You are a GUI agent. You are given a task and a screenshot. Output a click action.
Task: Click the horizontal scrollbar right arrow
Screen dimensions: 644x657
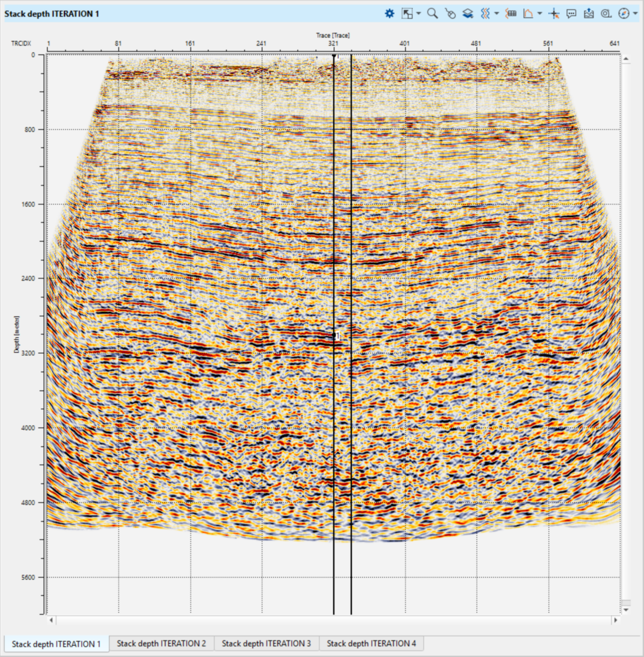point(616,620)
